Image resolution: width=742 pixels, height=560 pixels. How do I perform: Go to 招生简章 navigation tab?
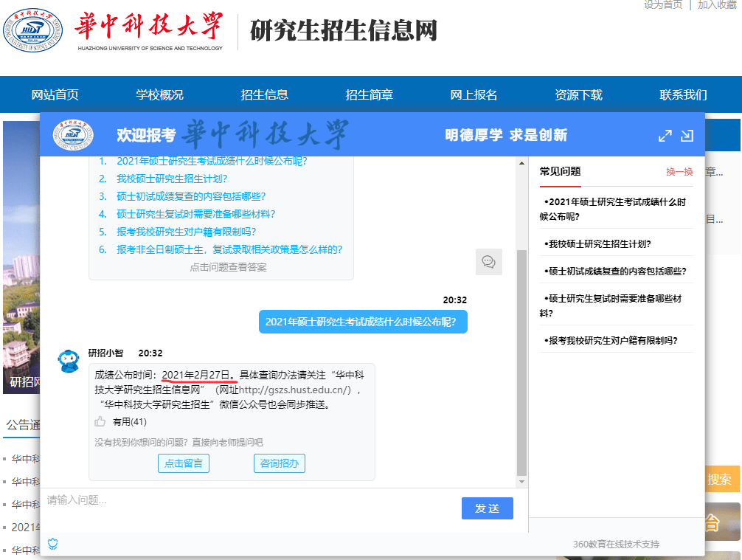click(369, 94)
